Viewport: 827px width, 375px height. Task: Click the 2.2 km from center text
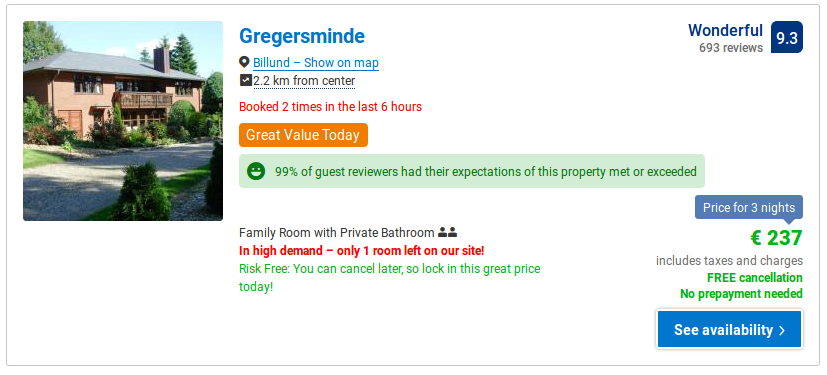(x=304, y=81)
